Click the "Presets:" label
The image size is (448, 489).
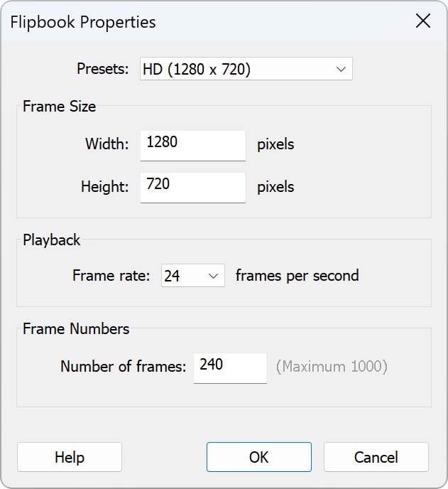pos(103,69)
